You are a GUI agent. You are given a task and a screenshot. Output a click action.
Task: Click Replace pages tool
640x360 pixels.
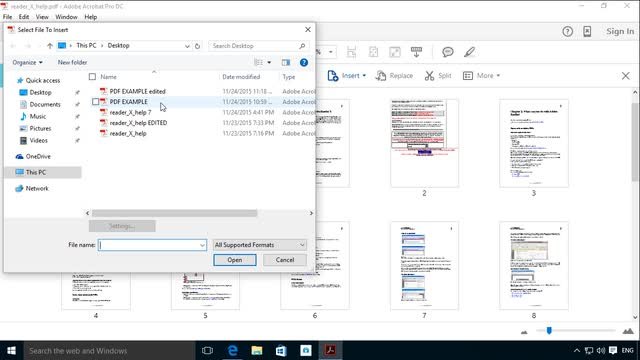coord(394,76)
